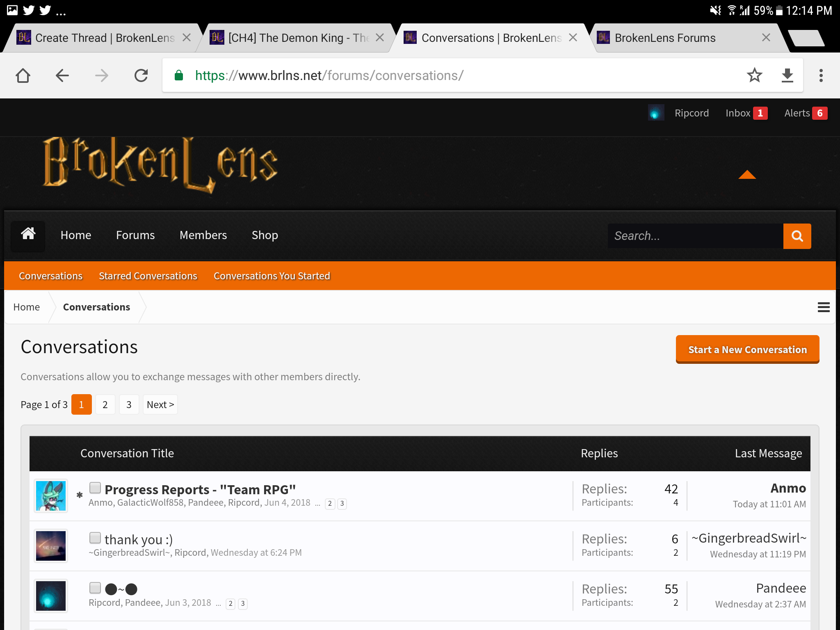Open the Shop navigation item
The width and height of the screenshot is (840, 630).
[x=265, y=235]
